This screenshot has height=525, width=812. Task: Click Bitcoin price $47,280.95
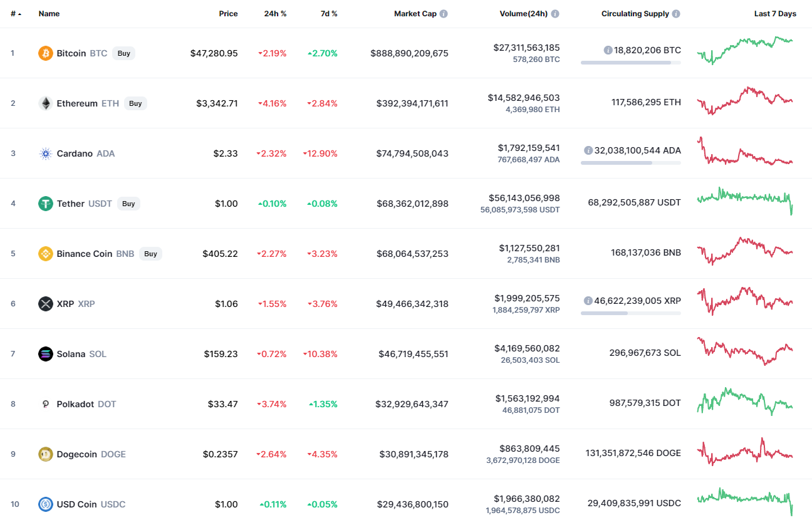(214, 53)
